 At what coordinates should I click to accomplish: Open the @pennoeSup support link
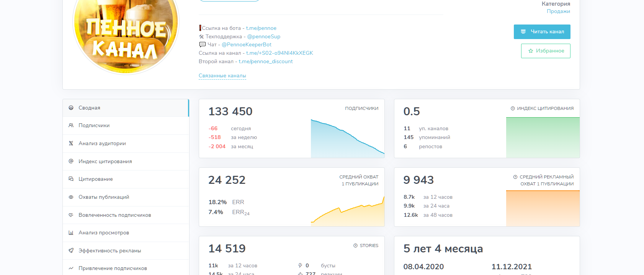[x=263, y=36]
